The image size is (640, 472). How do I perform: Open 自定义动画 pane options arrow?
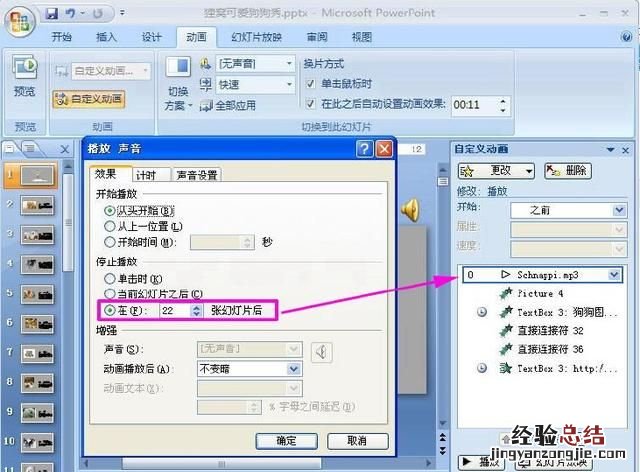(611, 150)
